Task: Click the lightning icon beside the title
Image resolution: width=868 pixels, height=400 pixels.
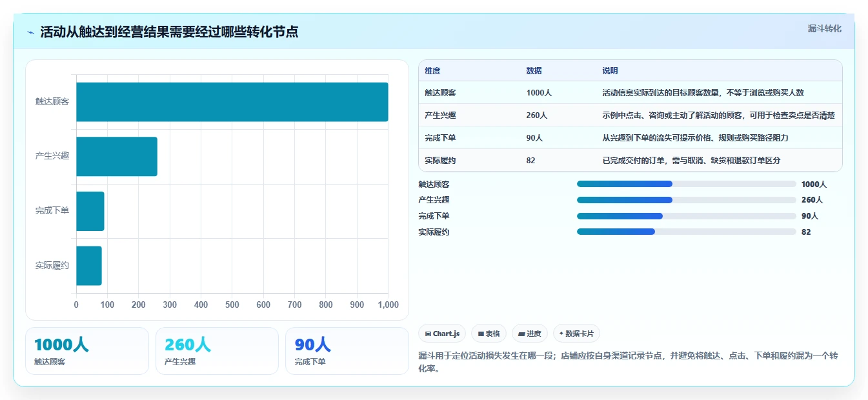Action: tap(31, 32)
